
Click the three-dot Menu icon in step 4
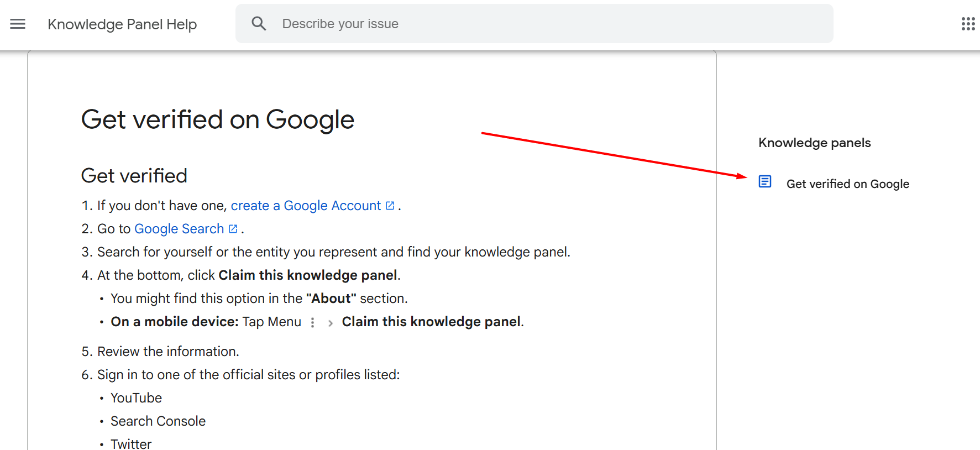[x=312, y=322]
